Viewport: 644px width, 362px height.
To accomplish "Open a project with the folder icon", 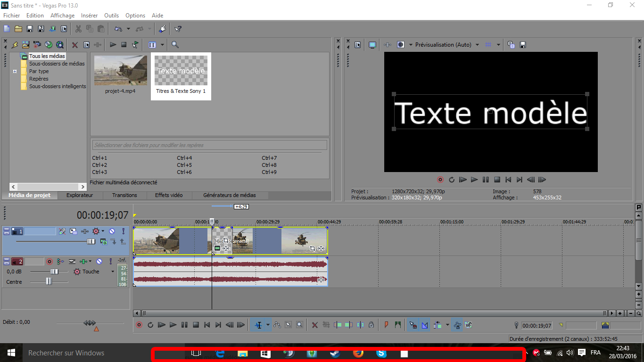I will pyautogui.click(x=18, y=29).
